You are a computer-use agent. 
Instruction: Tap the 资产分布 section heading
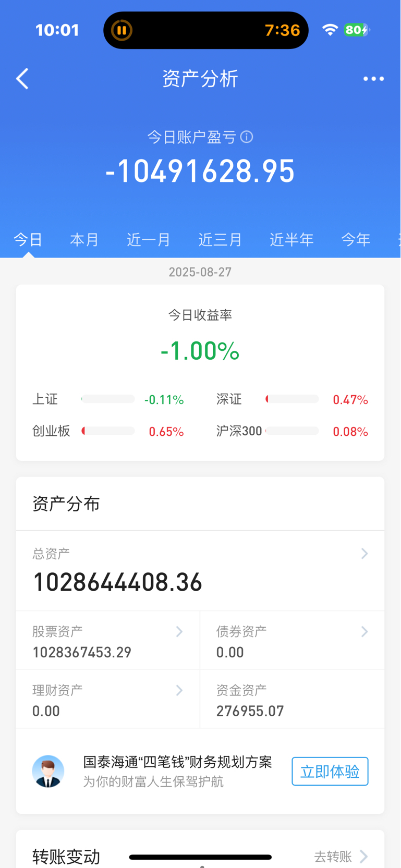[66, 504]
